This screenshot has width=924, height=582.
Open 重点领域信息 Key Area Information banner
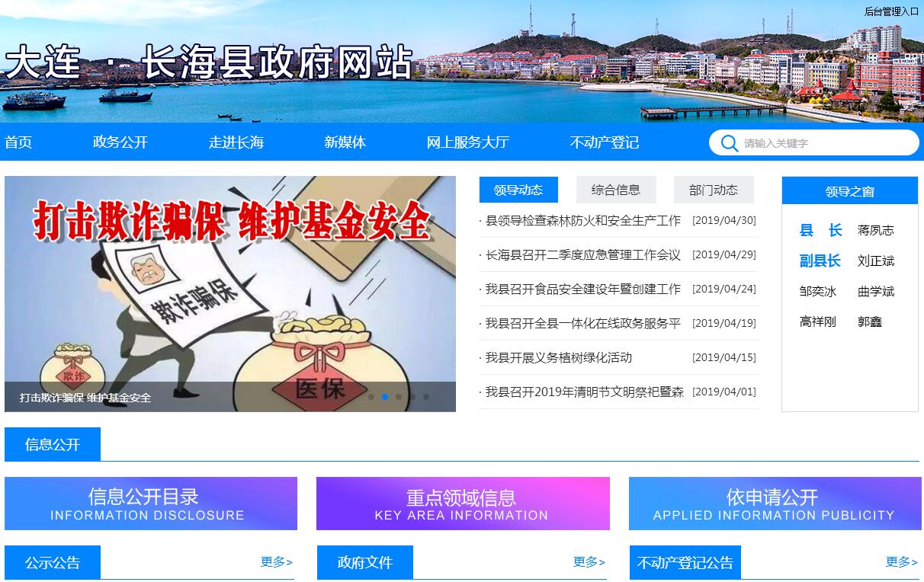click(x=463, y=504)
